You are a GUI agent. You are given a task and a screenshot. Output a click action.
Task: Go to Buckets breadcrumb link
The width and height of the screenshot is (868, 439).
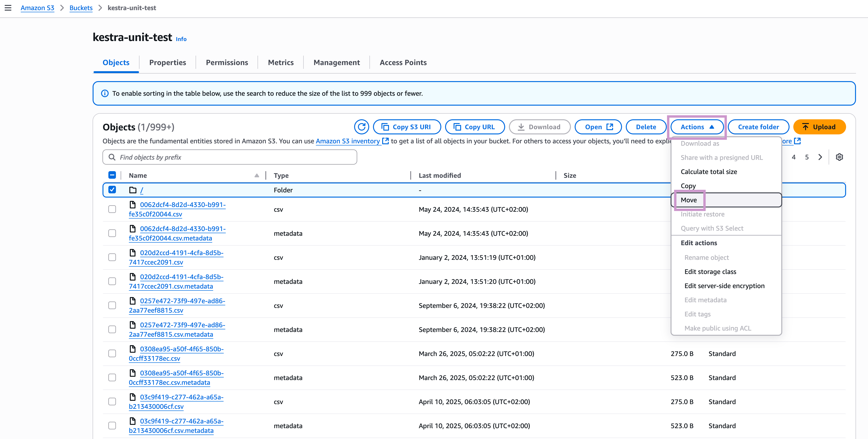81,8
